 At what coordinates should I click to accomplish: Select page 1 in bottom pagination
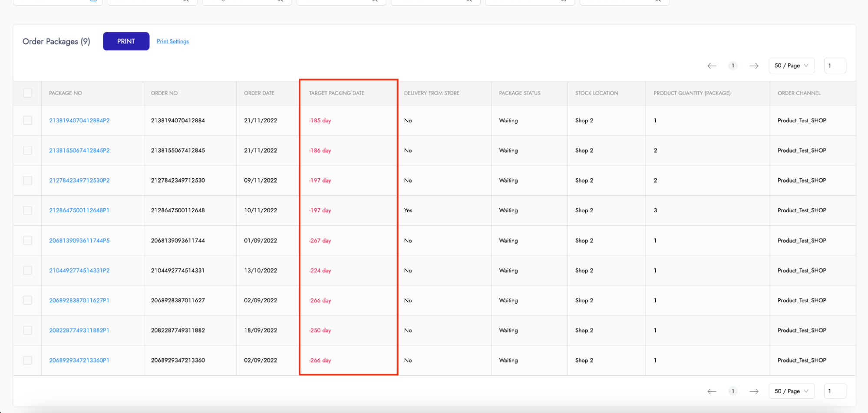click(x=733, y=391)
